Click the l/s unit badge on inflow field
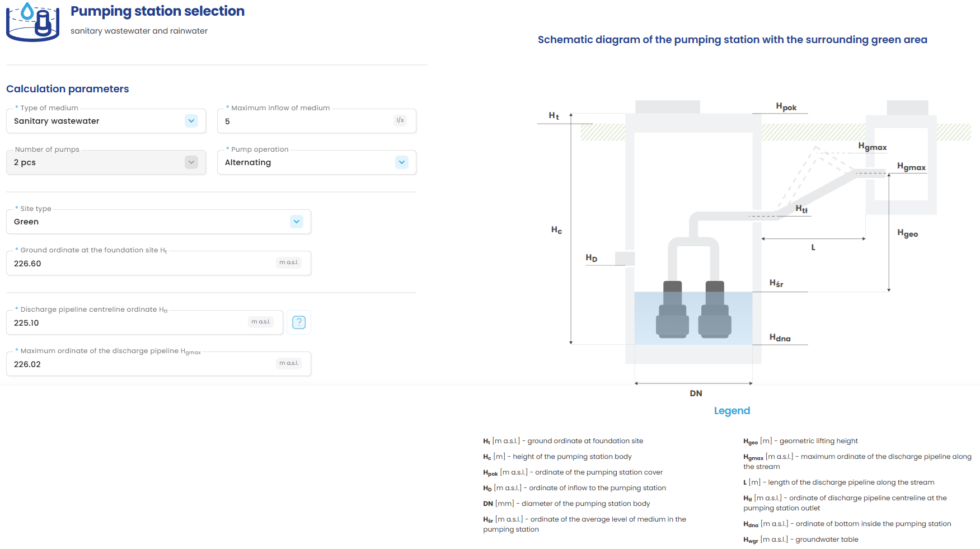 coord(400,120)
